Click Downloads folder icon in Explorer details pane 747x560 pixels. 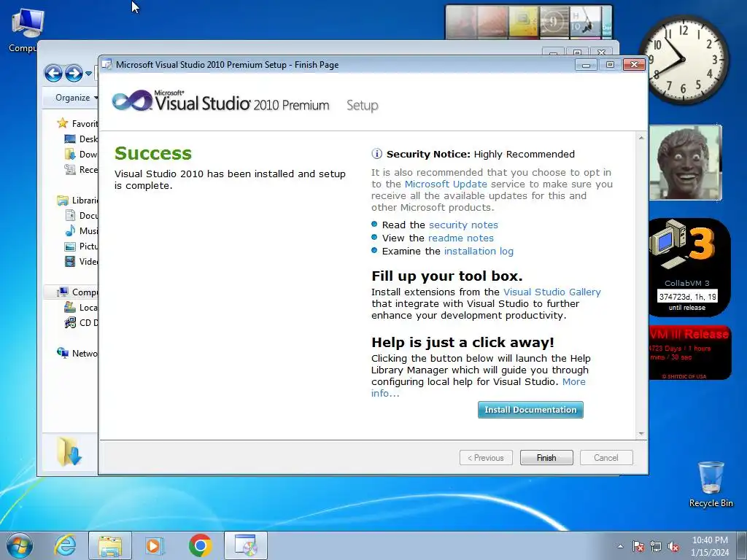(69, 451)
